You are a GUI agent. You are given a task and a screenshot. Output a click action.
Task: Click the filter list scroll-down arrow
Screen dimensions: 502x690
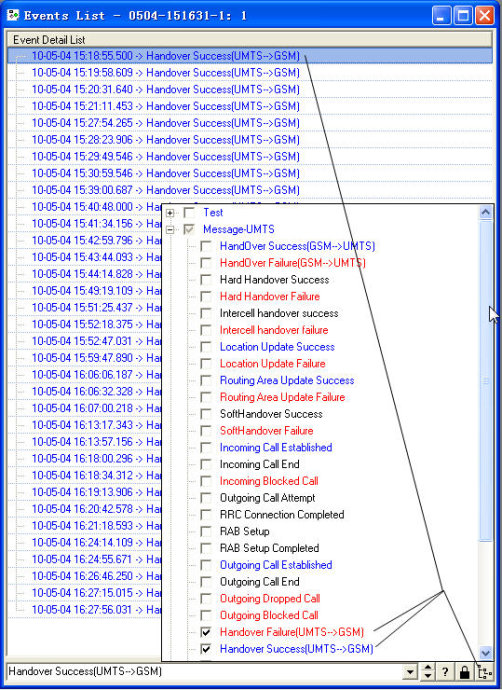486,653
